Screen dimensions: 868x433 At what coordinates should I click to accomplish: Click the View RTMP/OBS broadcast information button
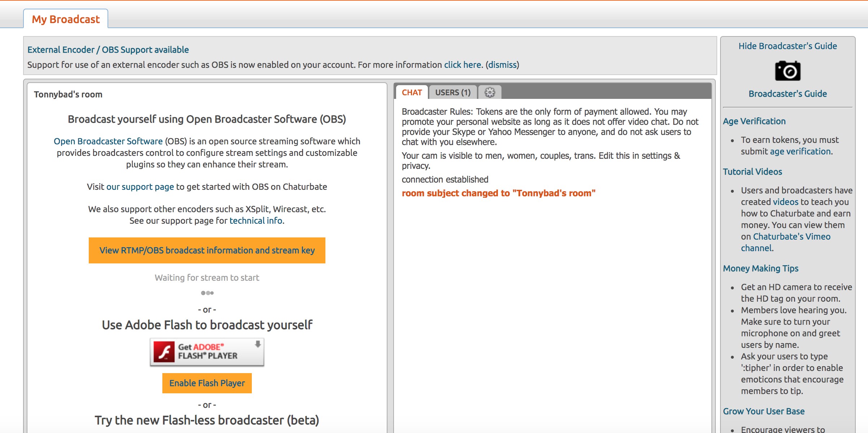[x=206, y=250]
